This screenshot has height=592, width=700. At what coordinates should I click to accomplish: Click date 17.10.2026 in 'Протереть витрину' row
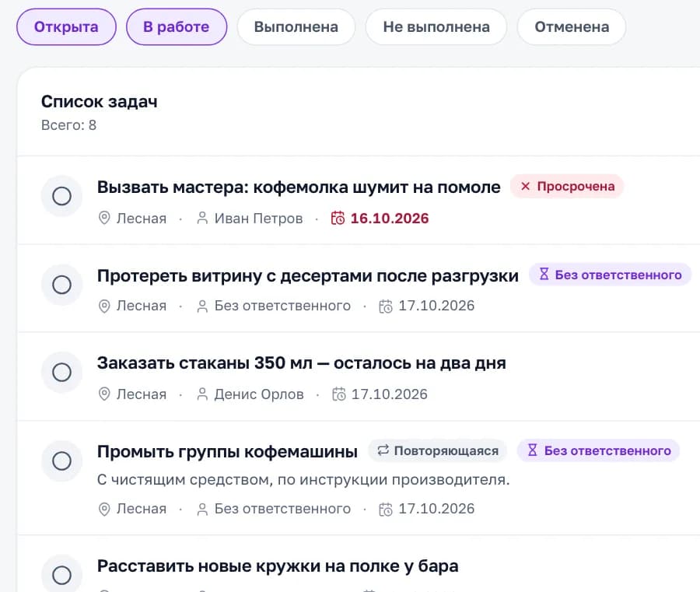pyautogui.click(x=436, y=306)
